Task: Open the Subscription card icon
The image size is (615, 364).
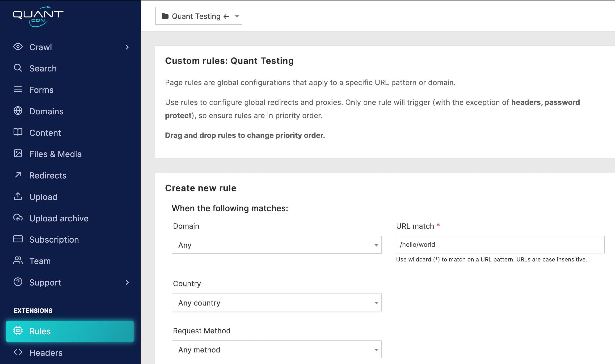Action: (18, 239)
